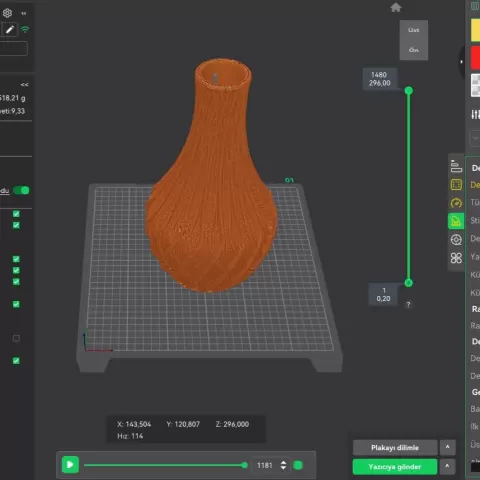This screenshot has width=480, height=480.
Task: Select the four-circles settings icon
Action: 456,258
